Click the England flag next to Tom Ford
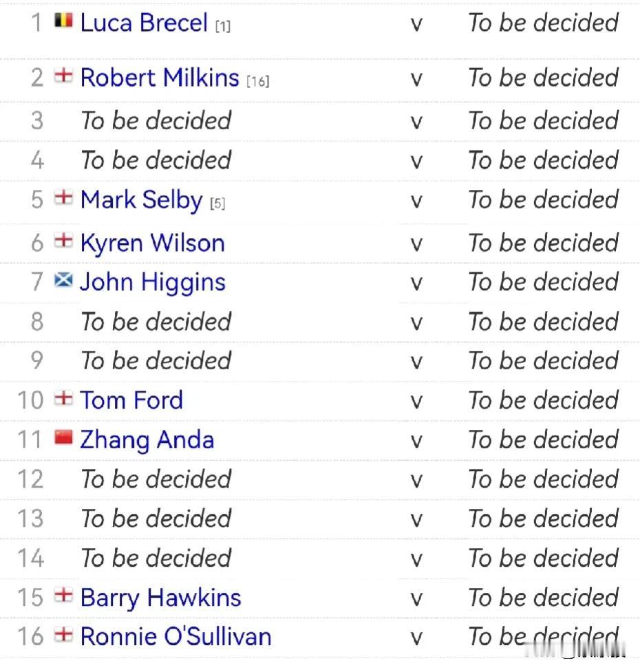Image resolution: width=640 pixels, height=672 pixels. point(63,398)
